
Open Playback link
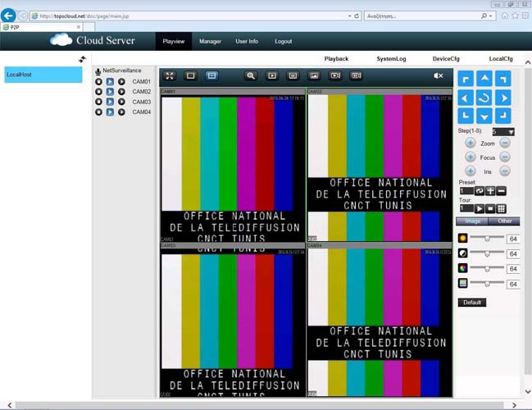(336, 59)
